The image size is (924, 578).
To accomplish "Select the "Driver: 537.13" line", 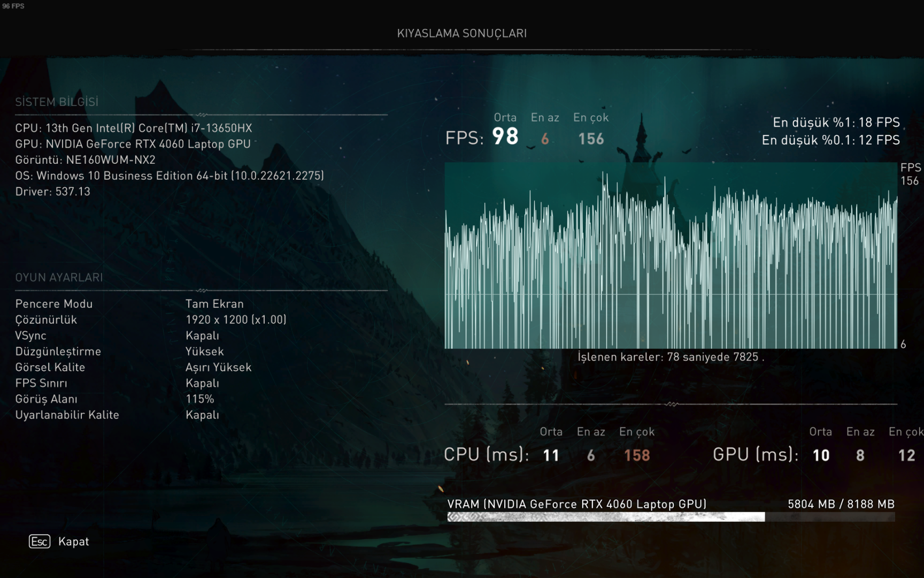I will click(x=53, y=192).
